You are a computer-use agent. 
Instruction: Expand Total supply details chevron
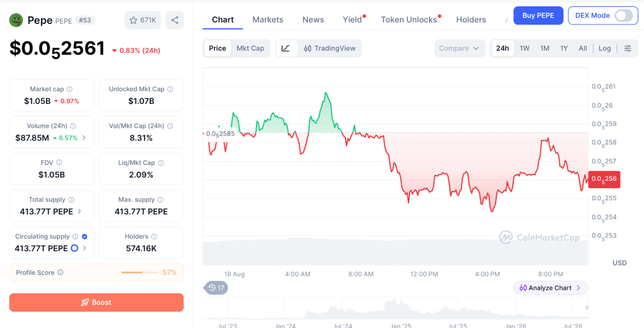[79, 212]
